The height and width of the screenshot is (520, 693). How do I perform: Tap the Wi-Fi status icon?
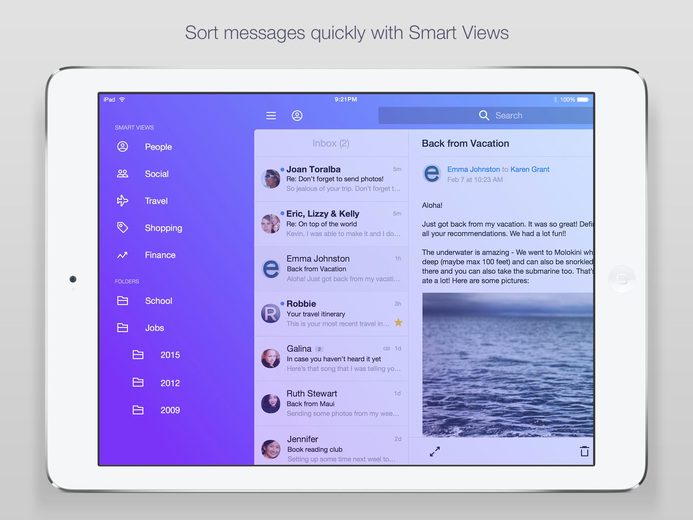[x=122, y=99]
